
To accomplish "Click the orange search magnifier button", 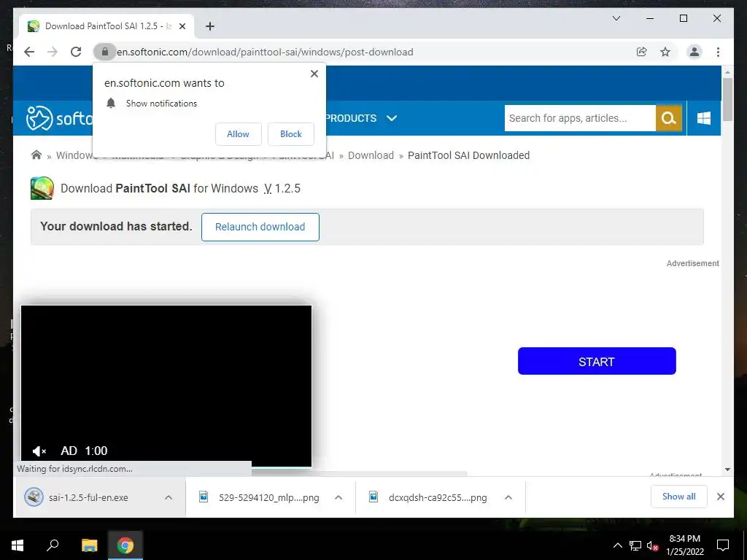I will pyautogui.click(x=669, y=118).
